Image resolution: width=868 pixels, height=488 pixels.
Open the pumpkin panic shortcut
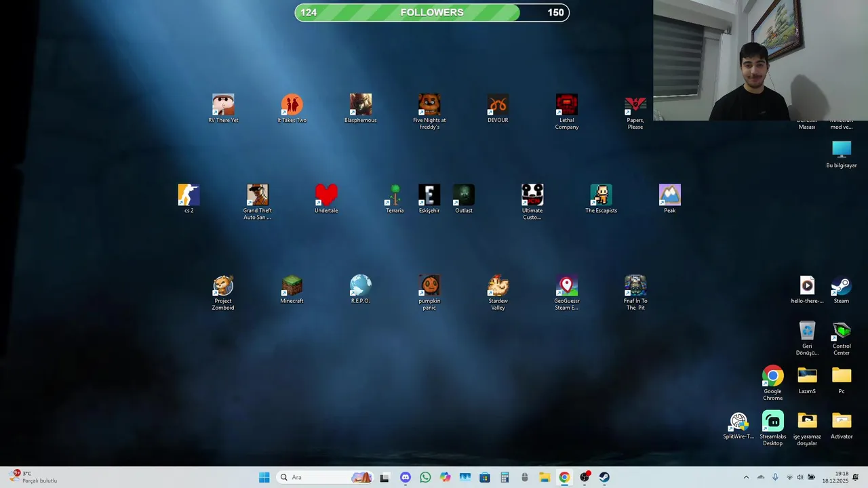click(429, 293)
